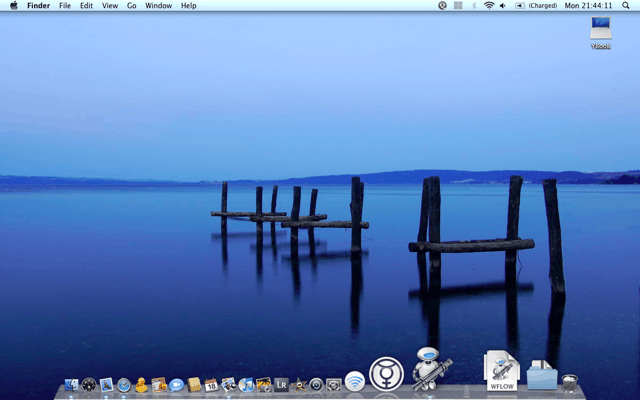Open the YBook drive on desktop

pyautogui.click(x=601, y=31)
